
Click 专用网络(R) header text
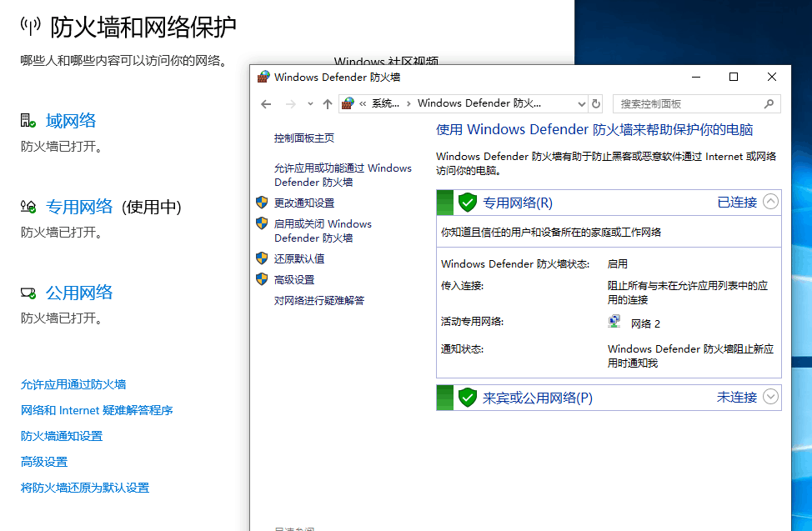[518, 203]
